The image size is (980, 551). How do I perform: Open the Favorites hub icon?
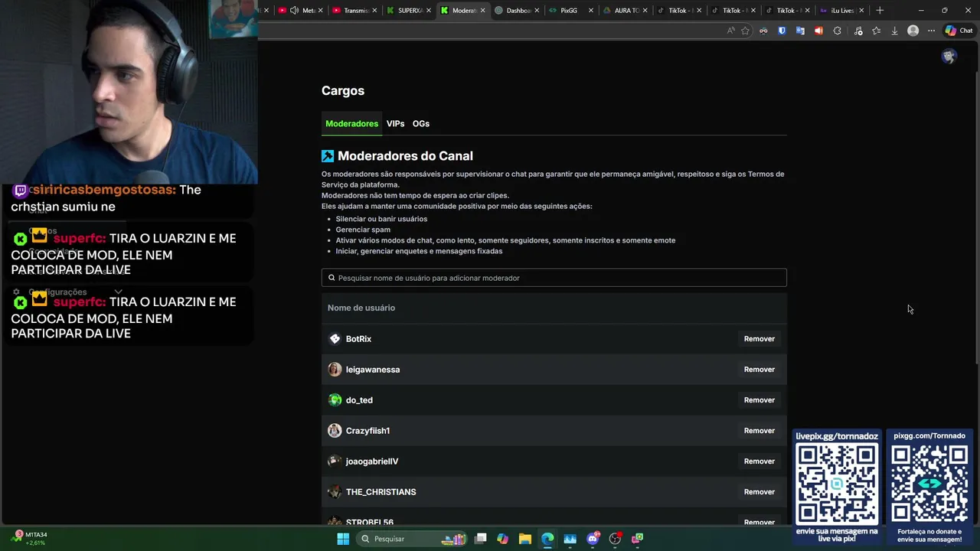[x=876, y=31]
